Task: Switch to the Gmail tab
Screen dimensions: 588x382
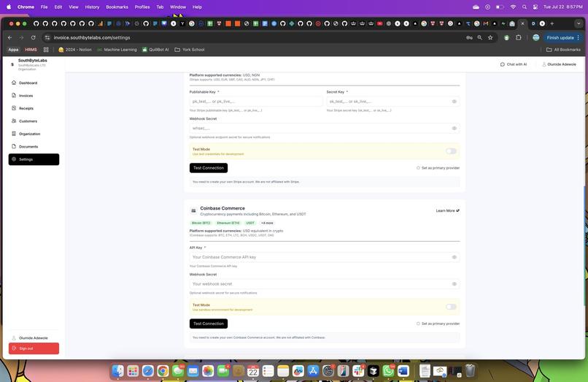Action: point(486,23)
